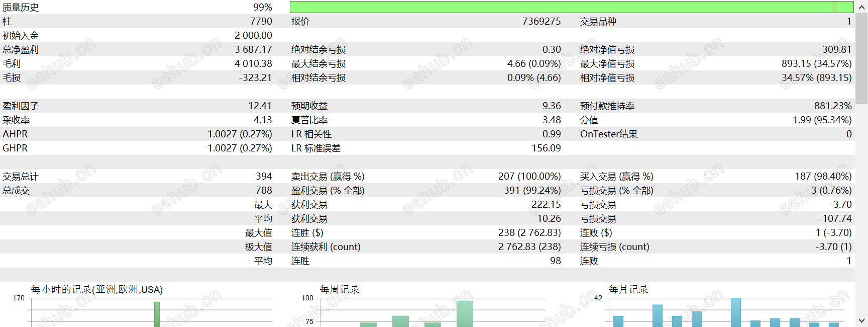Select short trades value 207 (100.00%)
Screen dimensions: 868x327
[529, 176]
